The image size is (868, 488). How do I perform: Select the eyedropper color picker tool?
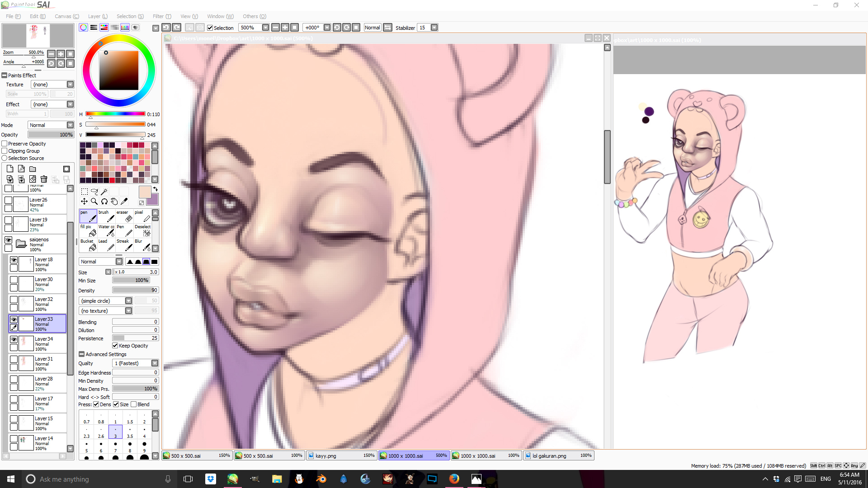tap(124, 202)
